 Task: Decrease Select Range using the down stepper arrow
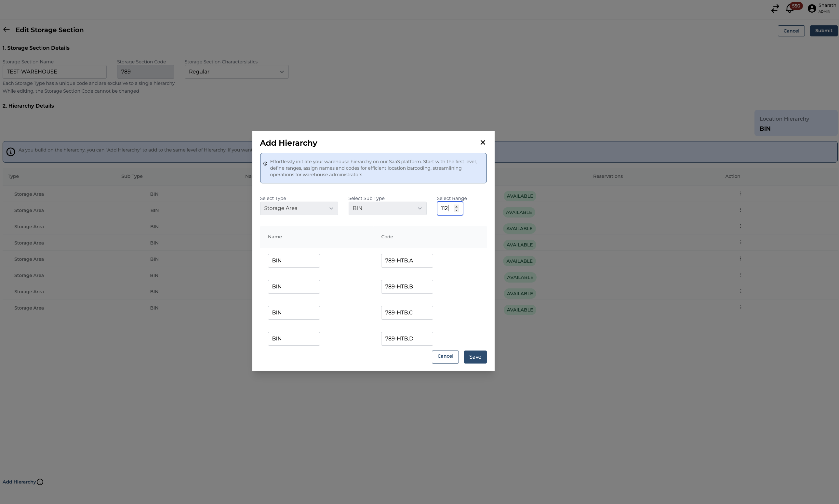click(x=457, y=211)
